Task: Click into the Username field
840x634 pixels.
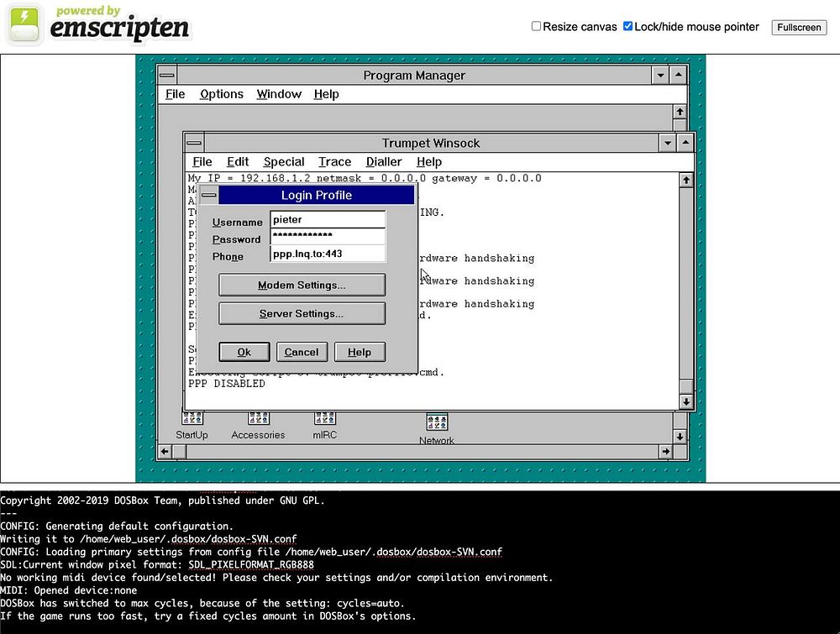Action: coord(328,219)
